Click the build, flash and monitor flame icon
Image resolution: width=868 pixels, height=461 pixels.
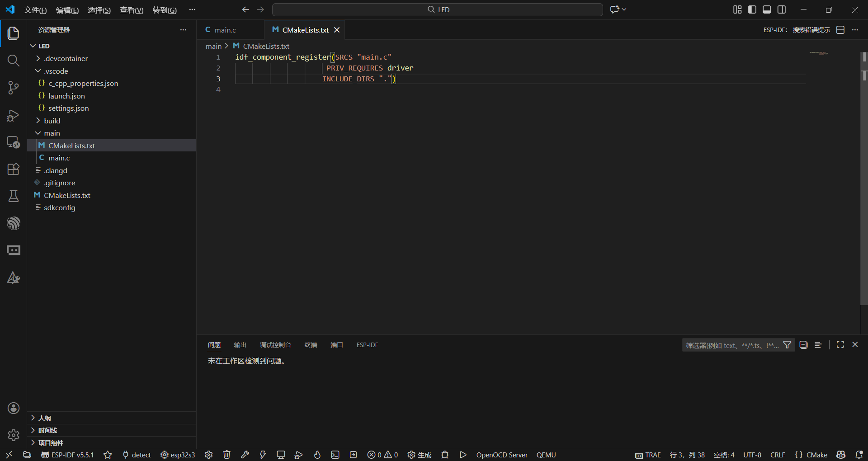317,455
